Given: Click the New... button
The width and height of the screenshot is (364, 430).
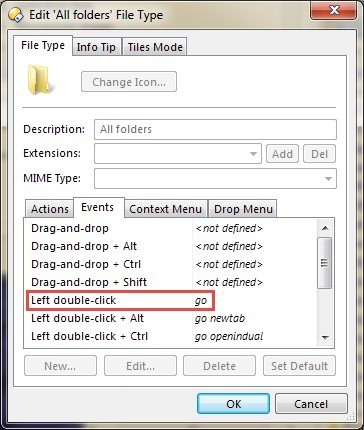Looking at the screenshot, I should pyautogui.click(x=60, y=366).
